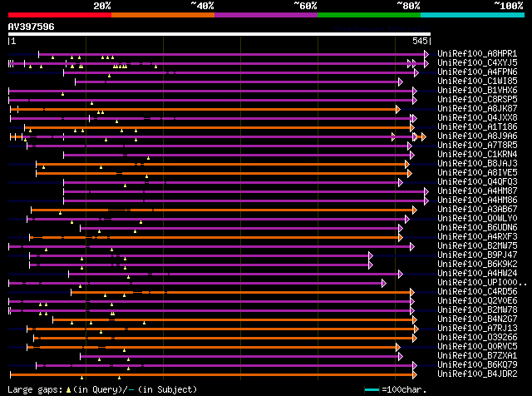The height and width of the screenshot is (396, 532).
Task: Select the UniRef100_B6UDN6 label
Action: tap(477, 228)
